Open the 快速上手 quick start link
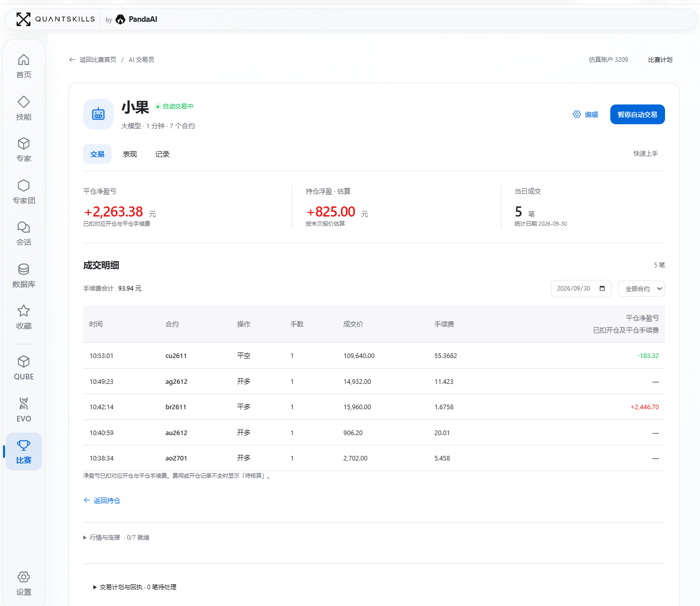Viewport: 700px width, 606px height. (x=646, y=154)
